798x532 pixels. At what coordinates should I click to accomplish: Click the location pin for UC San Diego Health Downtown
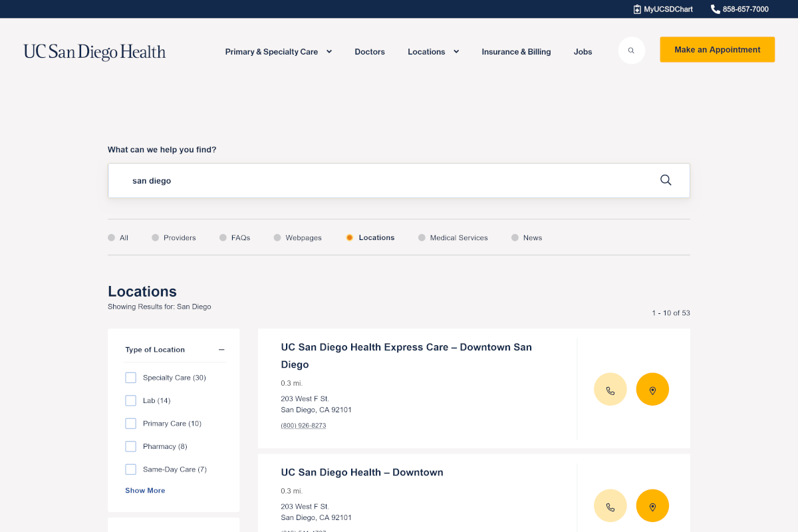(652, 505)
